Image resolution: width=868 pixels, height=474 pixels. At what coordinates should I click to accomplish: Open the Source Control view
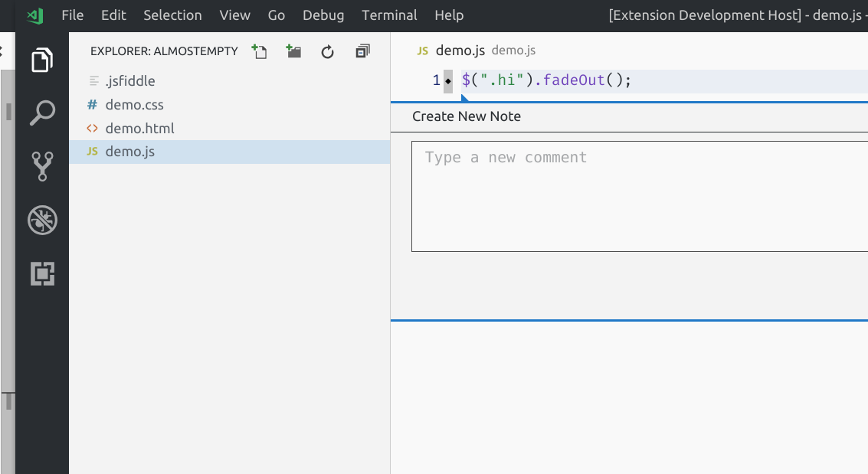click(42, 165)
